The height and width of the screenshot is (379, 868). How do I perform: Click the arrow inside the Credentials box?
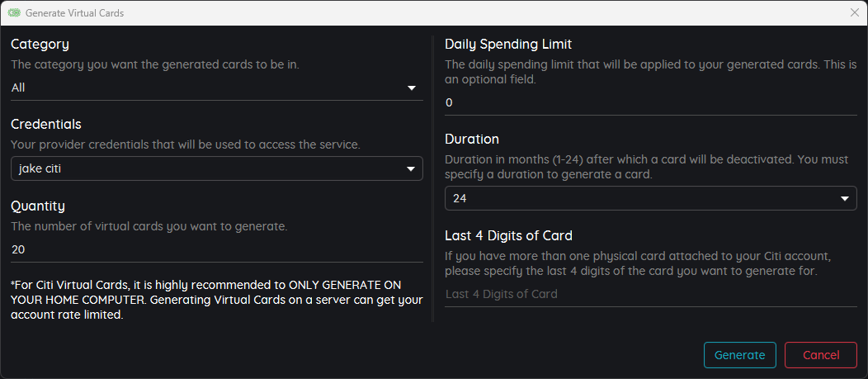coord(411,168)
